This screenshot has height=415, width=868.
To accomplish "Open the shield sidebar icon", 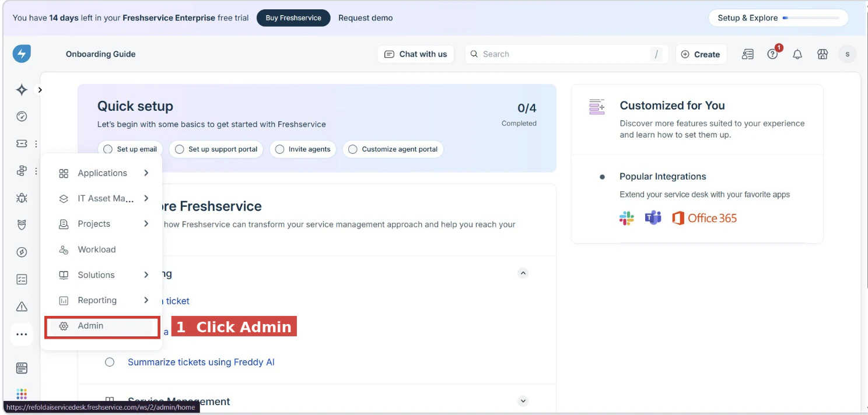I will click(22, 225).
